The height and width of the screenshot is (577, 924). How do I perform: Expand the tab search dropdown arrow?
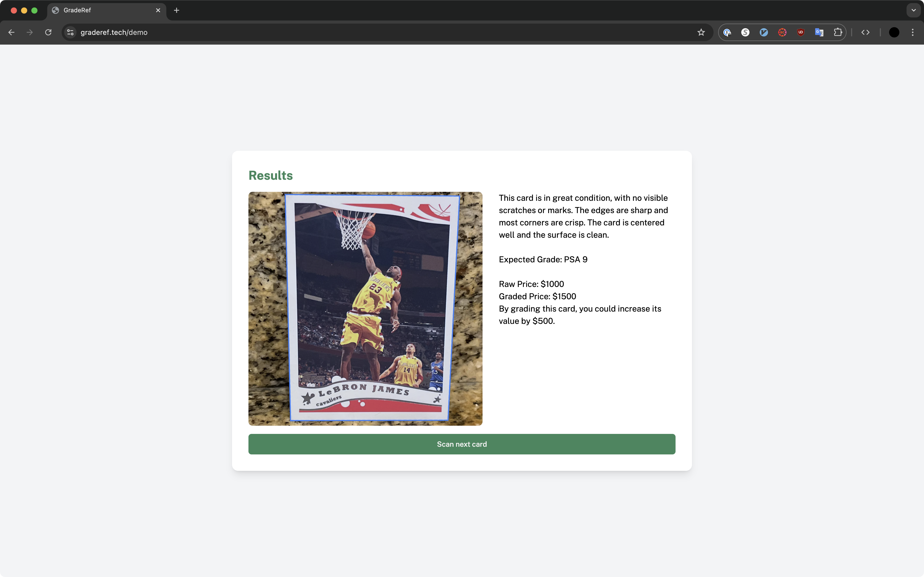pyautogui.click(x=913, y=10)
